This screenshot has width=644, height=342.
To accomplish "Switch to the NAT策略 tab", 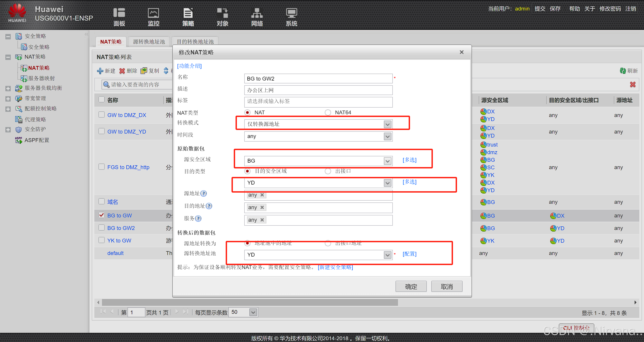I will (111, 42).
